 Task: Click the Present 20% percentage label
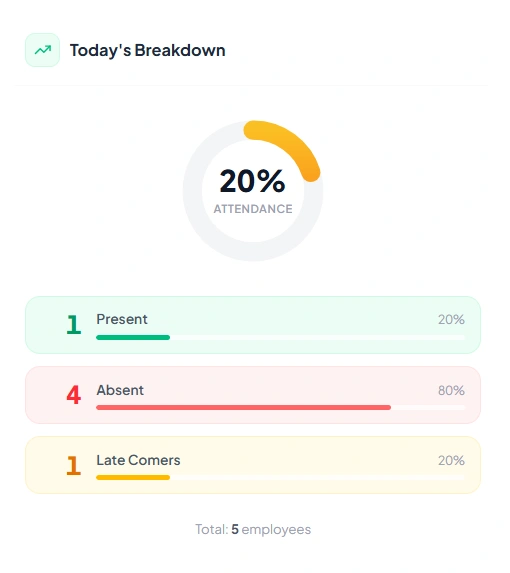point(451,320)
